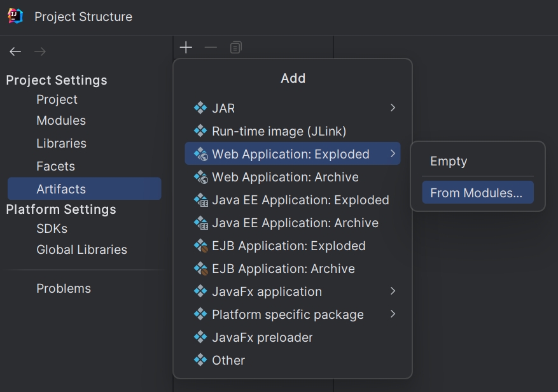Screen dimensions: 558x392
Task: Click the back navigation arrow
Action: [15, 52]
